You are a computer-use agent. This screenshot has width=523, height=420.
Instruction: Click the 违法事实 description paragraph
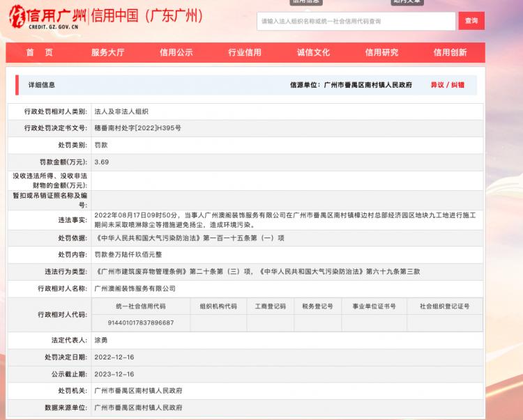click(285, 220)
